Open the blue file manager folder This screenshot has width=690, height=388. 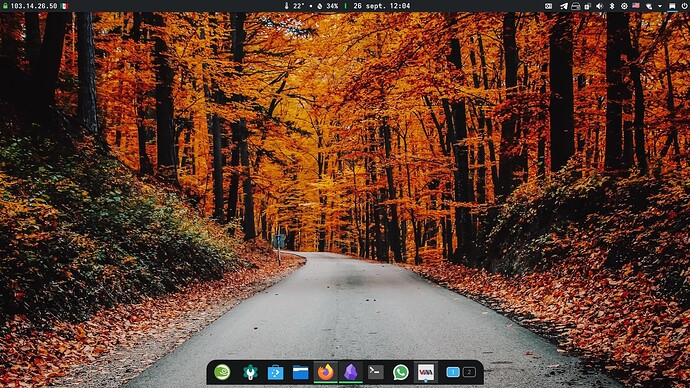click(301, 373)
